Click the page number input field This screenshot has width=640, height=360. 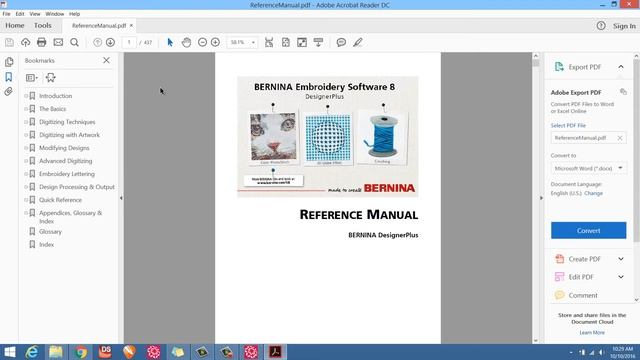(x=129, y=42)
